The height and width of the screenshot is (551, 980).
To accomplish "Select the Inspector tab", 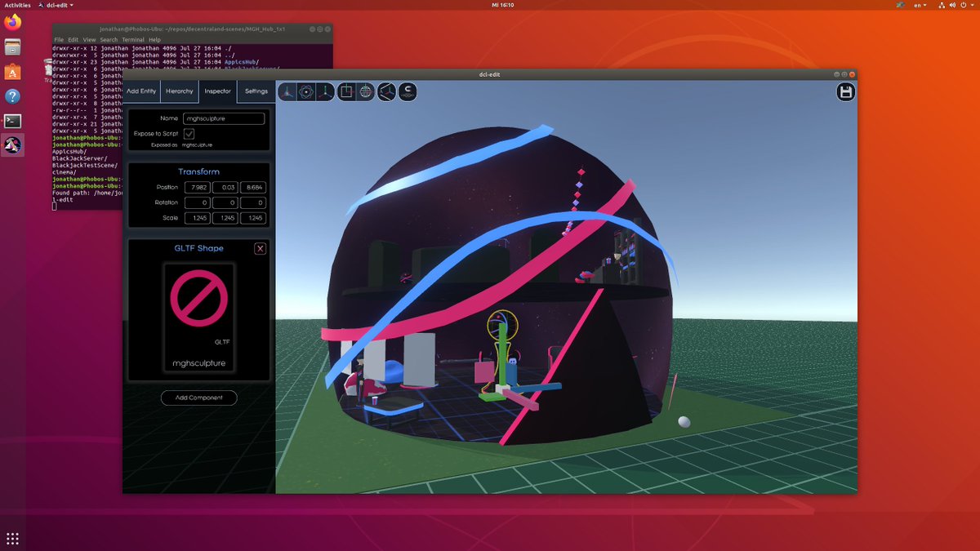I will [218, 91].
